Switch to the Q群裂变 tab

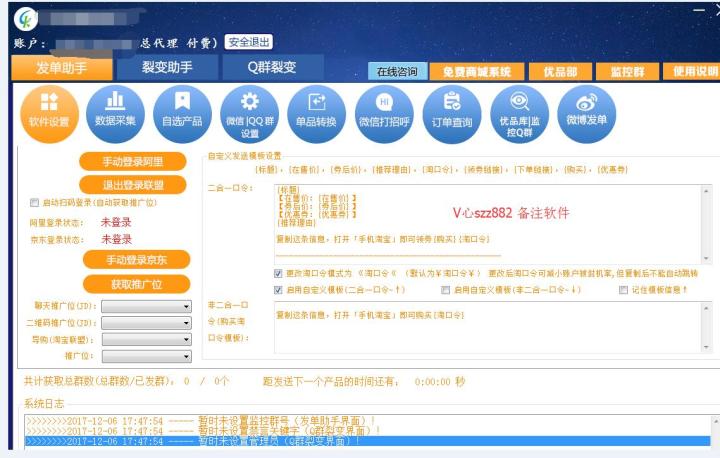tap(272, 68)
